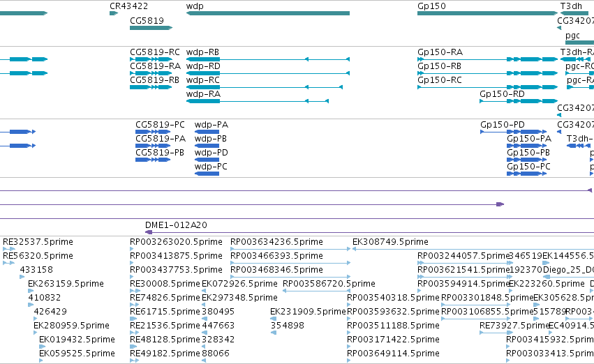The image size is (594, 364).
Task: Click the RE74826.5prime EST label
Action: [x=165, y=298]
